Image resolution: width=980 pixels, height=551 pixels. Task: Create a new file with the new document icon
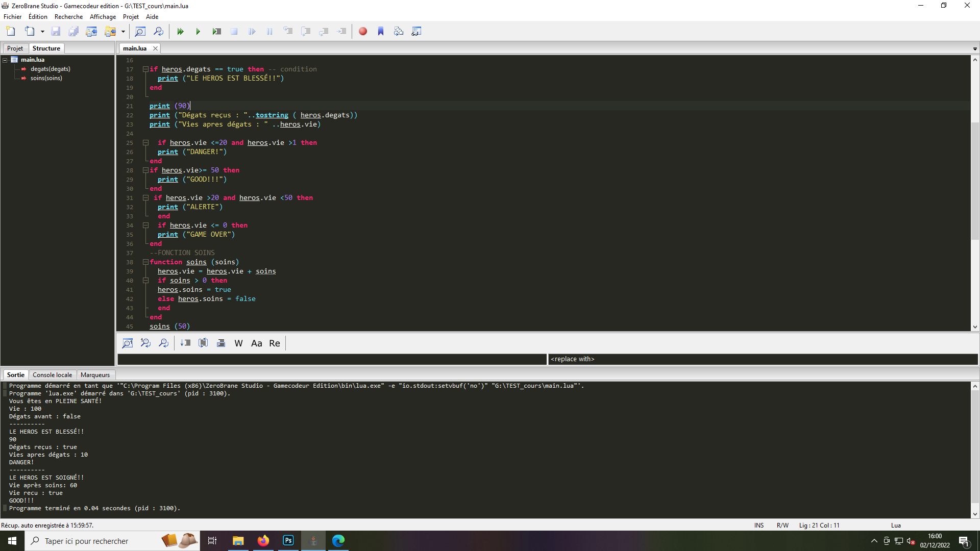(x=10, y=31)
